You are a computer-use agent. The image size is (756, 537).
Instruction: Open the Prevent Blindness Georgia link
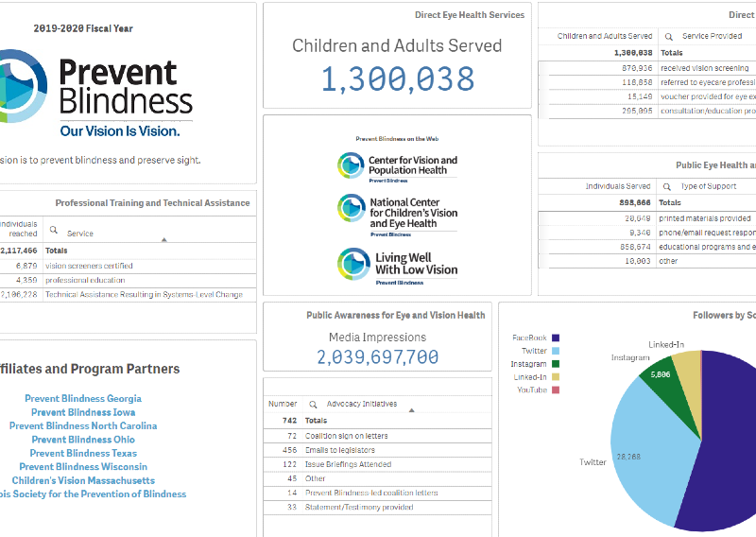pyautogui.click(x=83, y=399)
